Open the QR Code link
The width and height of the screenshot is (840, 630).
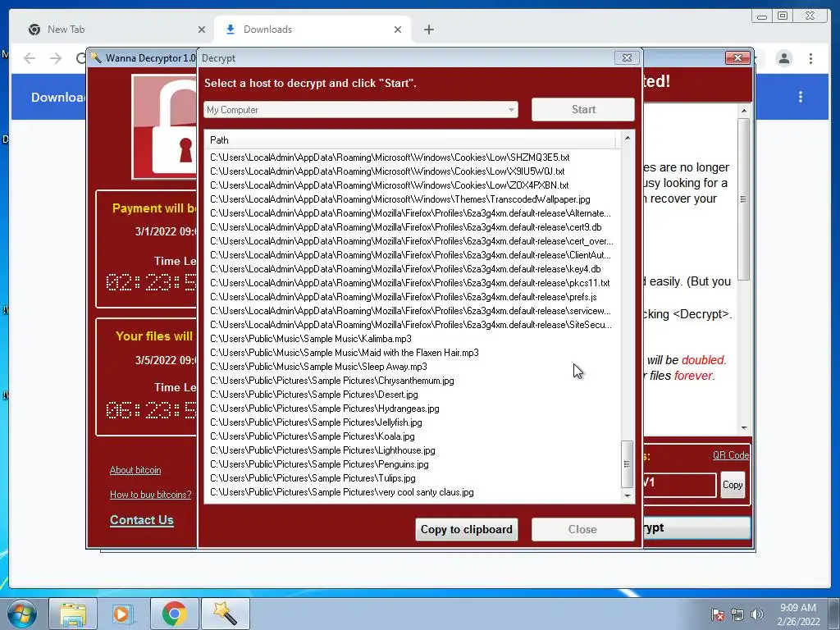point(731,454)
